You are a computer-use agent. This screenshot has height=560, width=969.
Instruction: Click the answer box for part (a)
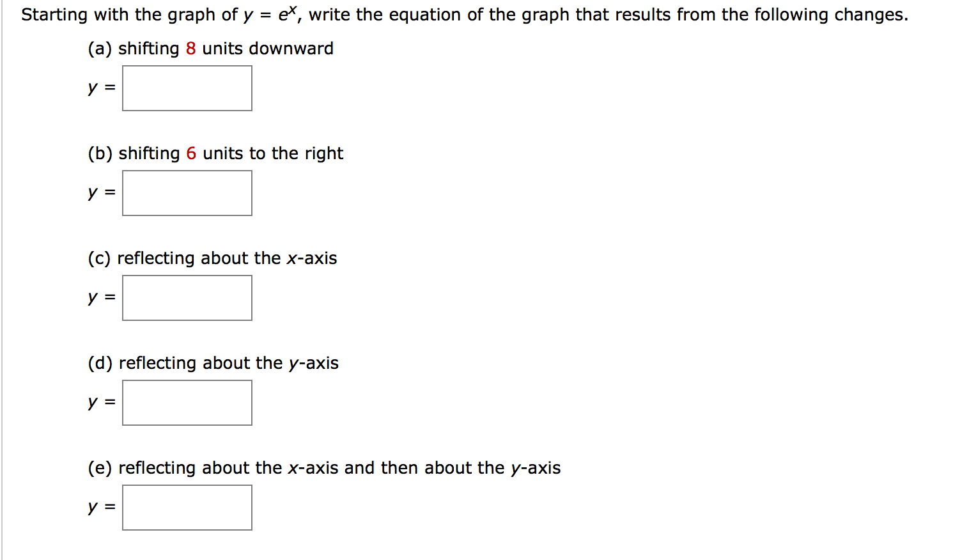(x=187, y=88)
